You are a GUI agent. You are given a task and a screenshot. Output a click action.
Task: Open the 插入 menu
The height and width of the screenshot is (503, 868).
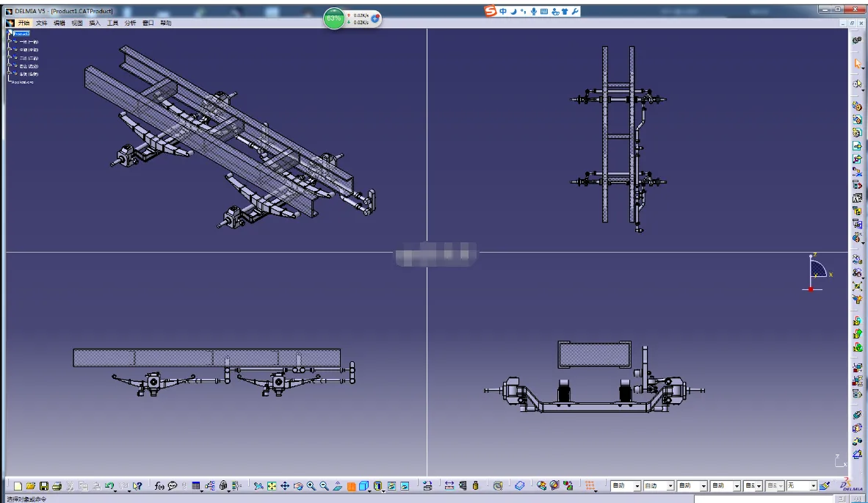pyautogui.click(x=95, y=23)
